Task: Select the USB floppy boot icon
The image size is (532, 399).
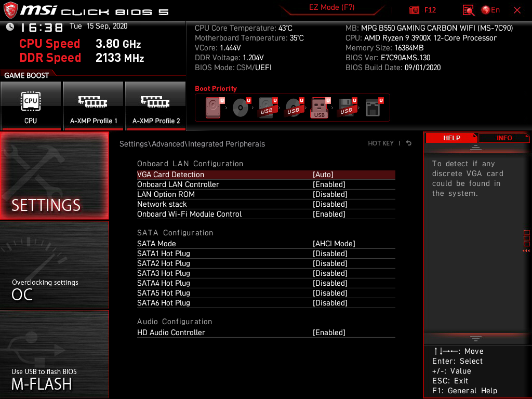Action: [347, 108]
